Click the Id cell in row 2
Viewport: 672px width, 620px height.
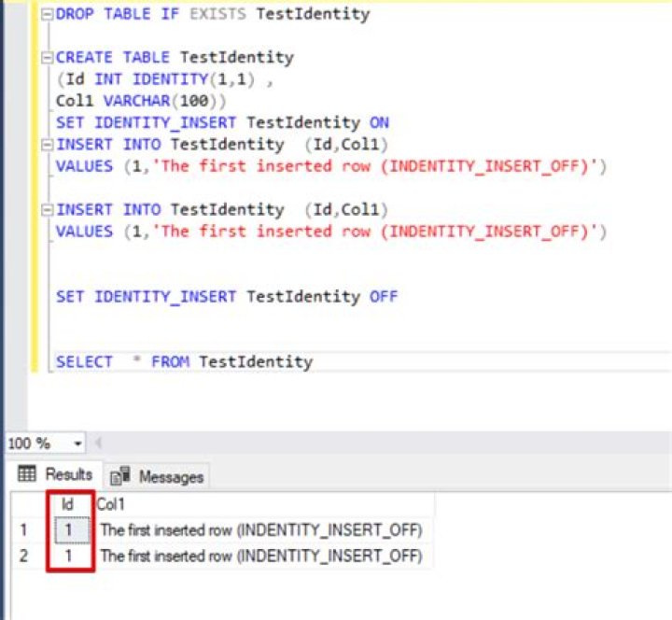(70, 557)
